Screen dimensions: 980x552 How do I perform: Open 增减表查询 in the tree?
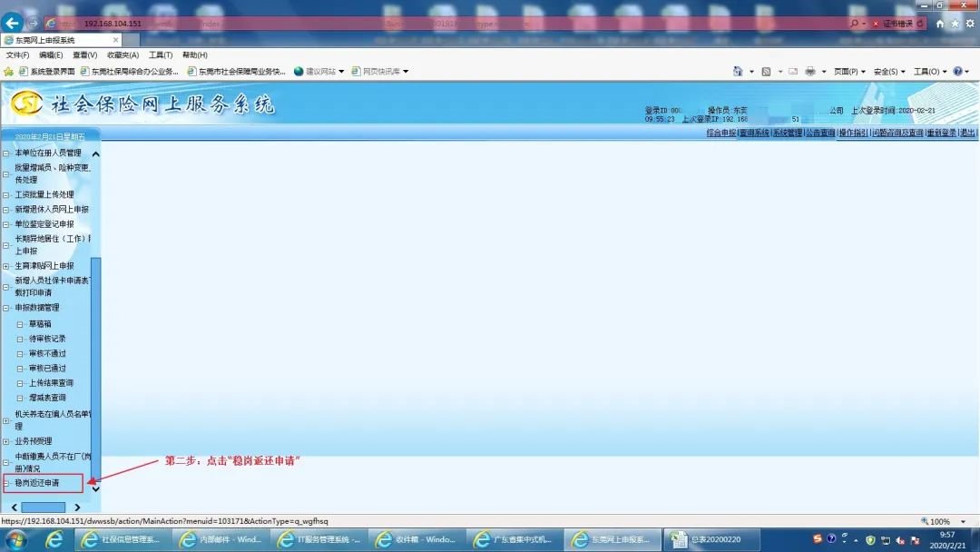pos(47,399)
